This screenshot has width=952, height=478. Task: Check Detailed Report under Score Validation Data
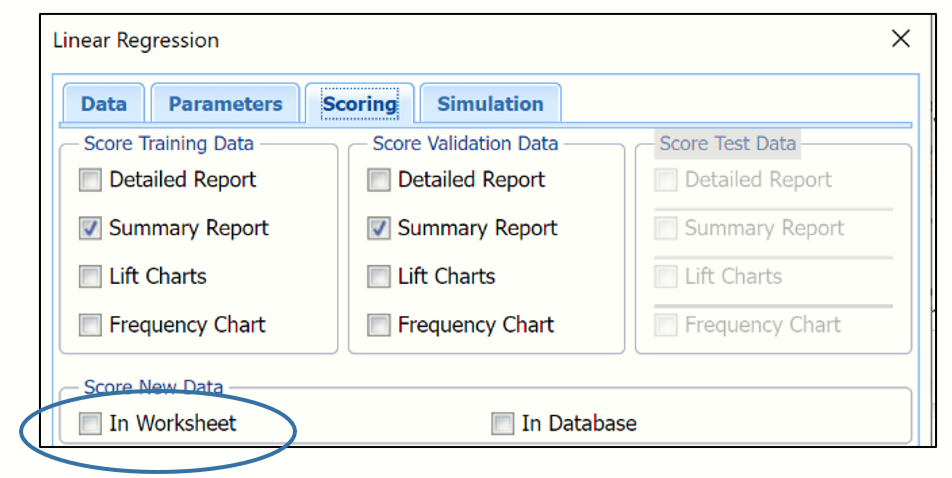tap(379, 180)
